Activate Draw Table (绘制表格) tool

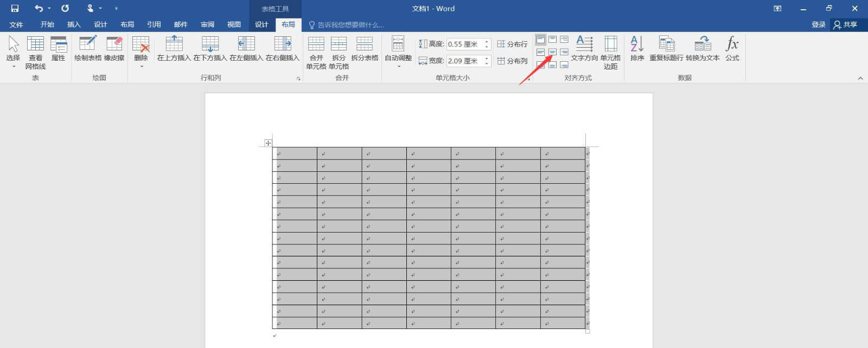tap(88, 49)
